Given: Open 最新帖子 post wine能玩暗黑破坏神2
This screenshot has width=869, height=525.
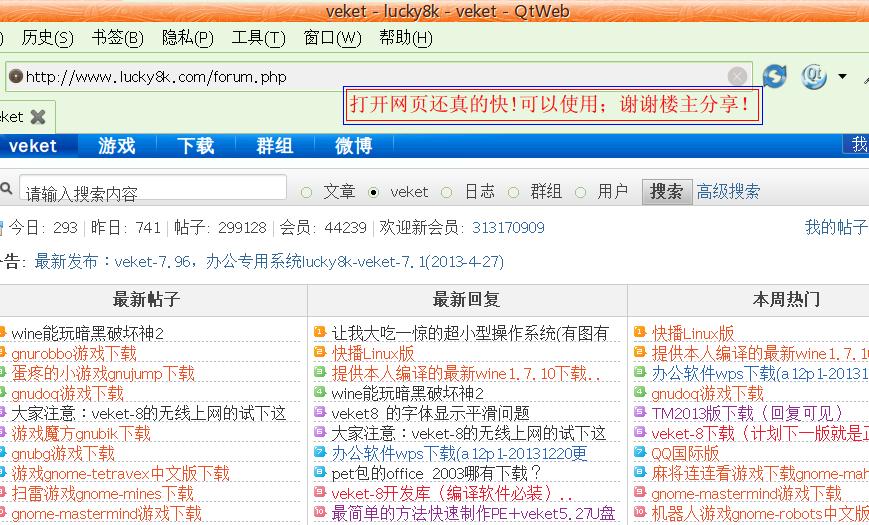Looking at the screenshot, I should [x=87, y=334].
